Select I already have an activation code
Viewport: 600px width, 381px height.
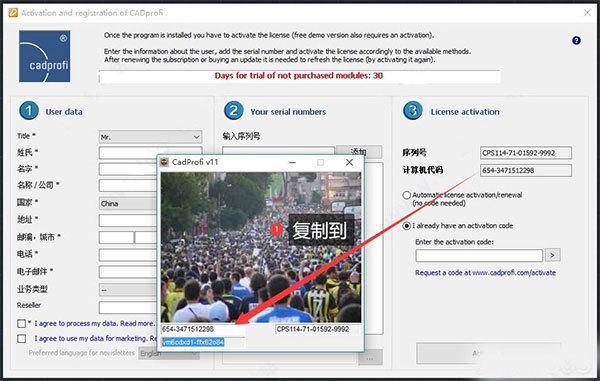(407, 226)
